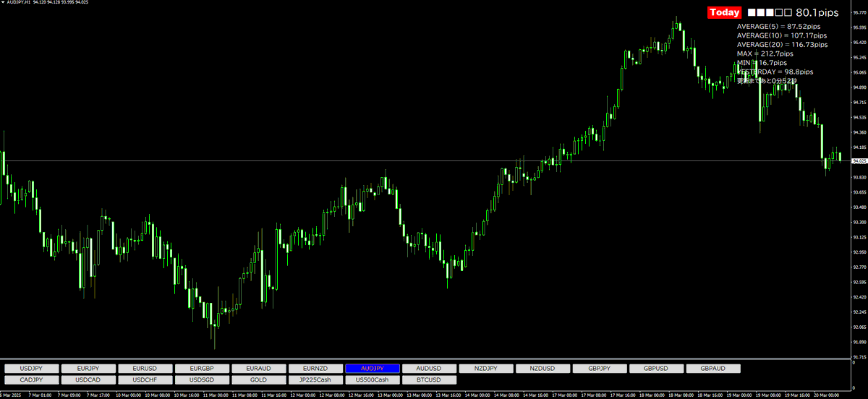Viewport: 868px width, 399px height.
Task: Choose the GBPJPY symbol button
Action: pos(599,368)
